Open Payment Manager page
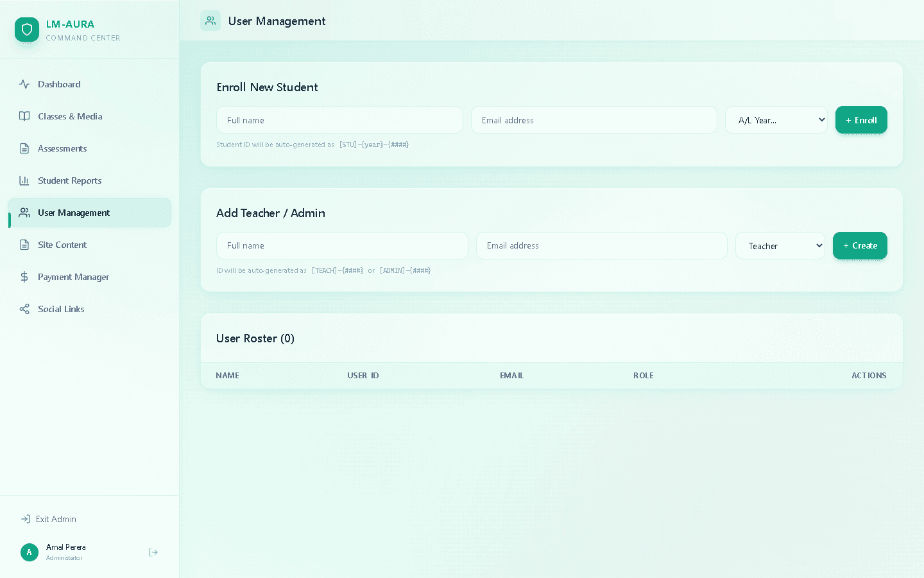 [89, 277]
